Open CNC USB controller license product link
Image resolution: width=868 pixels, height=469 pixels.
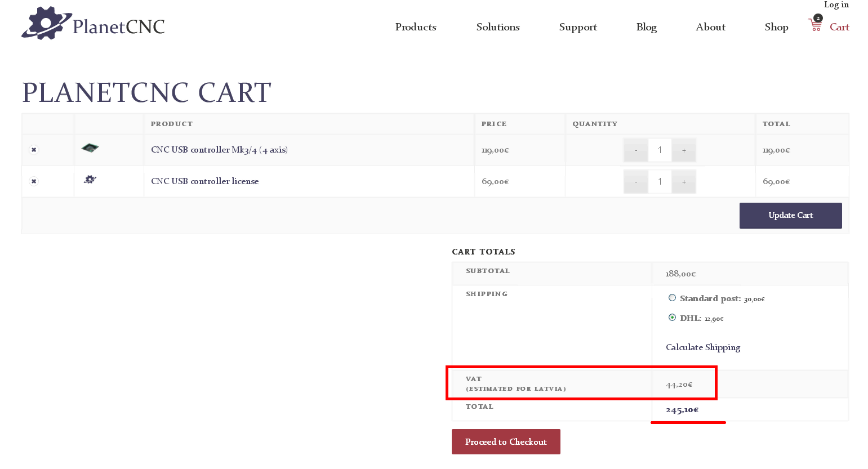tap(205, 181)
